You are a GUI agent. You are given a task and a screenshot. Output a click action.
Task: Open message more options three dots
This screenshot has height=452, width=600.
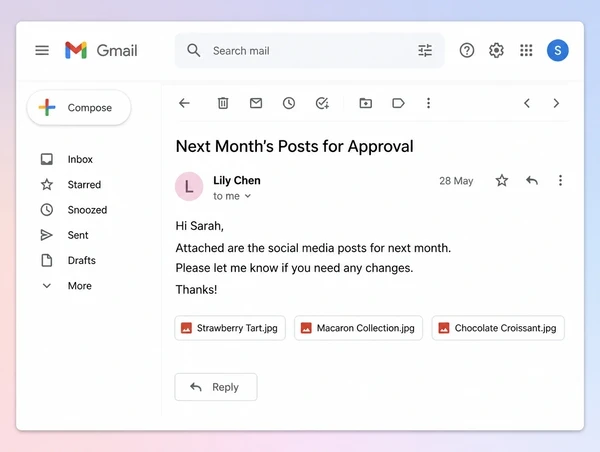point(560,180)
